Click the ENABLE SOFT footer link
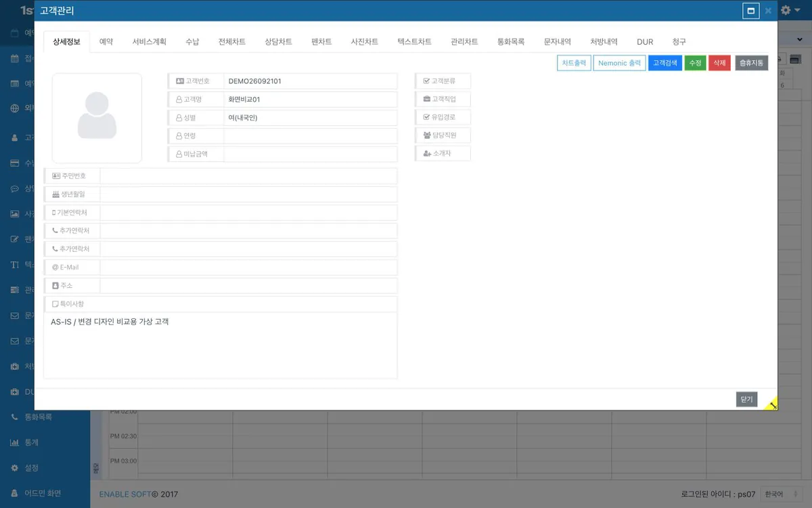The image size is (812, 508). click(x=125, y=494)
